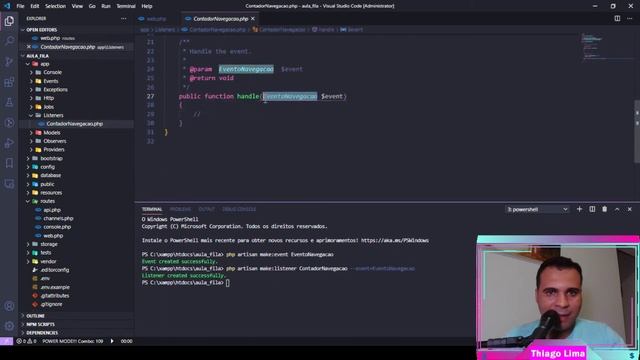The width and height of the screenshot is (640, 360).
Task: Collapse the AULA_FILA project section
Action: click(38, 56)
